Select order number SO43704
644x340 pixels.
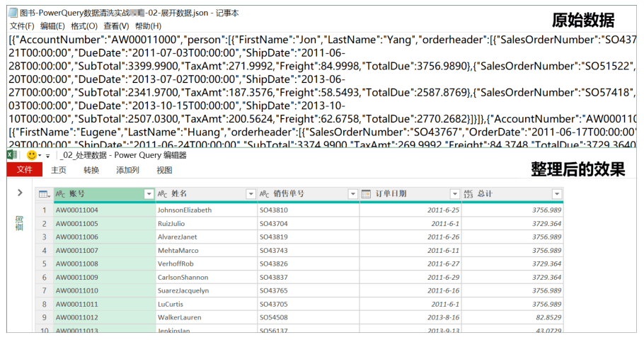tap(308, 224)
